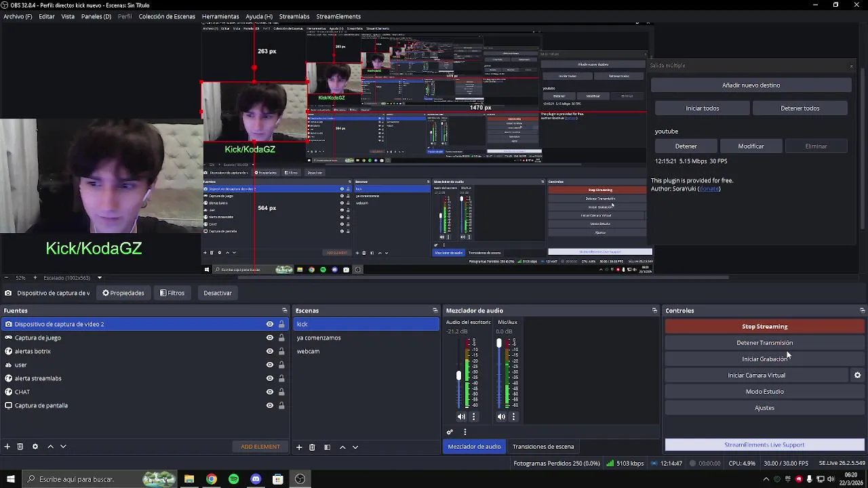Viewport: 868px width, 488px height.
Task: Click Añadir nuevo destino in Salida múltiple
Action: click(751, 85)
